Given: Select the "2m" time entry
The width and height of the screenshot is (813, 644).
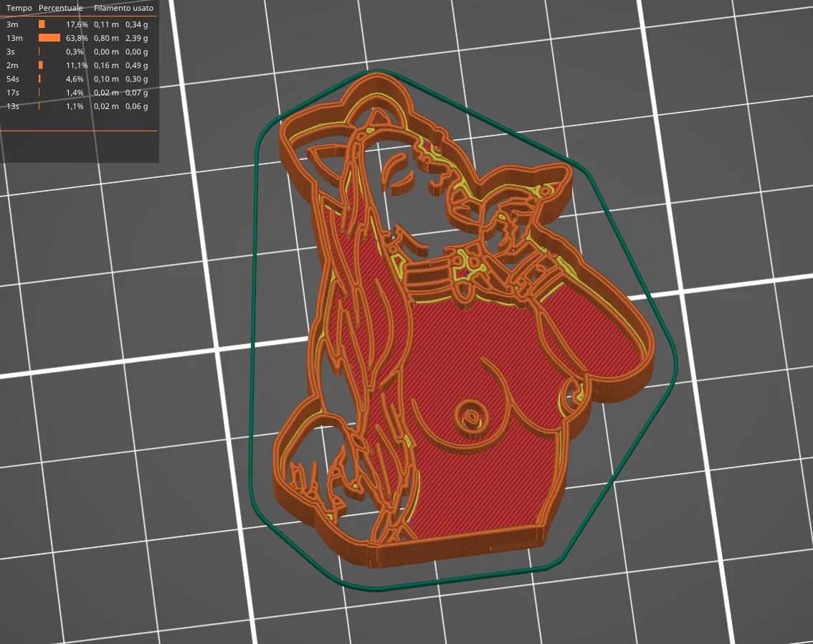Looking at the screenshot, I should (x=12, y=65).
